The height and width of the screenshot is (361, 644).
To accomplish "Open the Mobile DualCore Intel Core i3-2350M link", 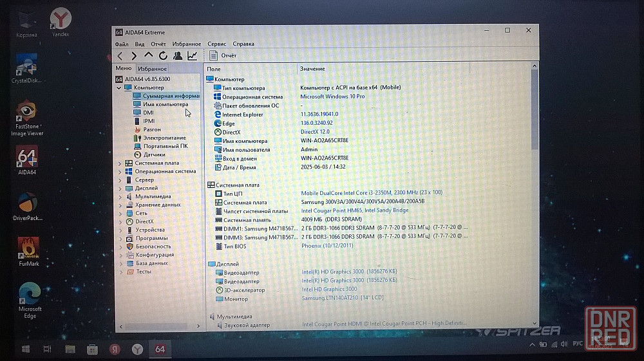I will click(372, 192).
